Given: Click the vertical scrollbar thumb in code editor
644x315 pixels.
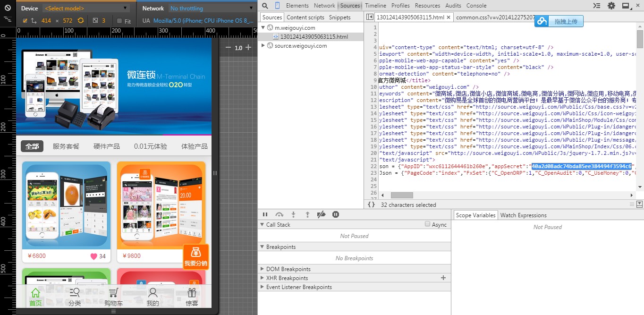Looking at the screenshot, I should 640,39.
